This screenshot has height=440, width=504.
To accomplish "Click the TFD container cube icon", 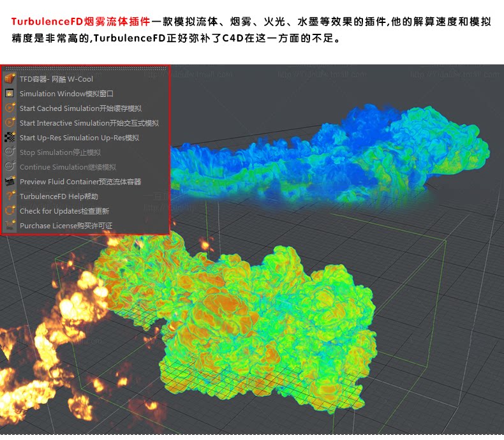I will (x=10, y=78).
